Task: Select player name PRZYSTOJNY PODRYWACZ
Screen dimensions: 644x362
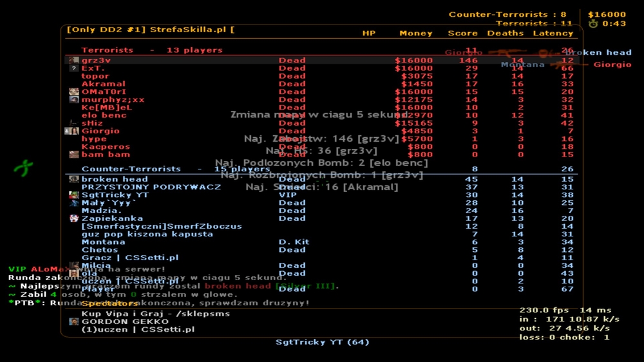Action: (x=151, y=187)
